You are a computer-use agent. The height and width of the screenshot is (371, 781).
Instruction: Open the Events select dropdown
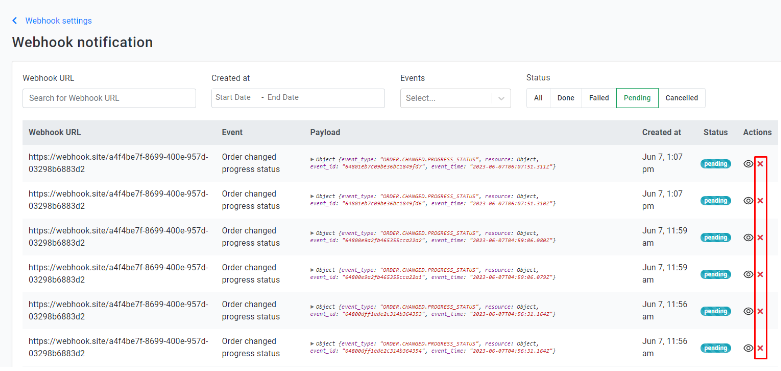[455, 98]
